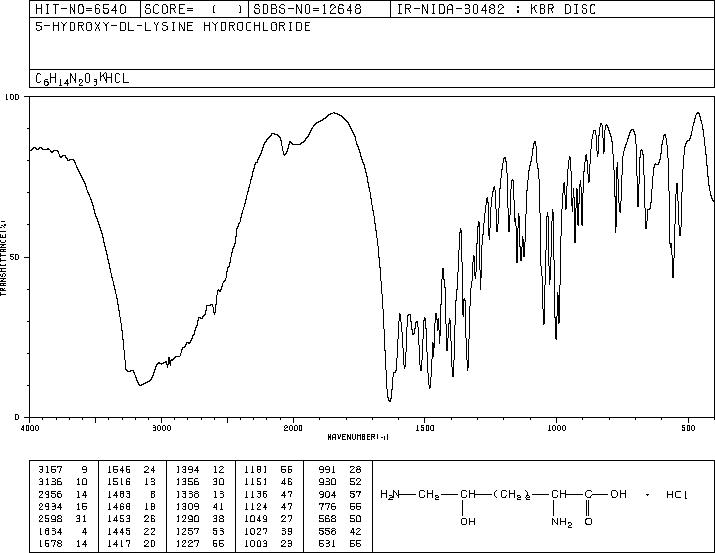Image resolution: width=715 pixels, height=553 pixels.
Task: Click peak table wavenumber 2598
Action: tap(50, 519)
